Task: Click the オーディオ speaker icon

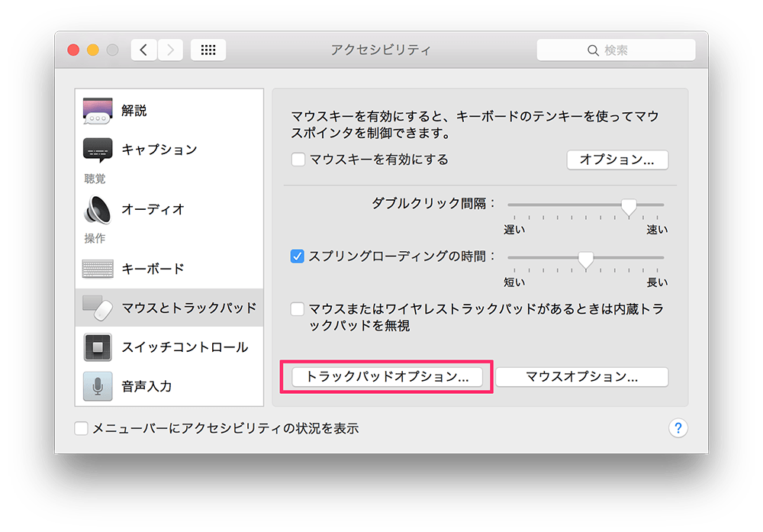Action: tap(98, 209)
